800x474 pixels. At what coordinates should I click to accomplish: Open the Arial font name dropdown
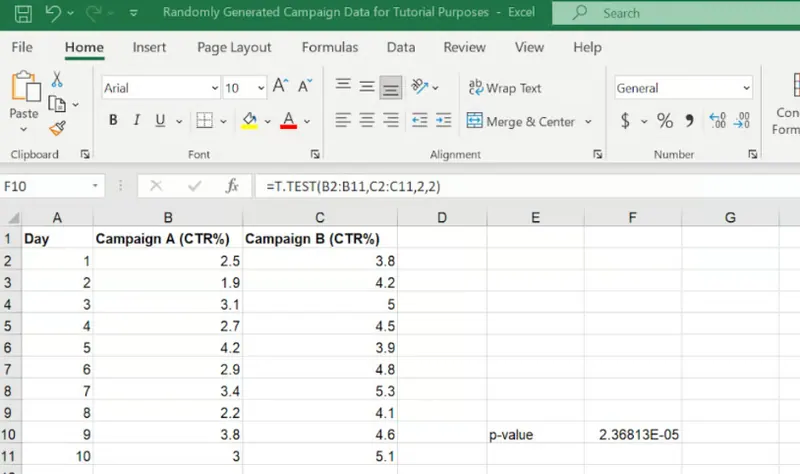tap(214, 88)
